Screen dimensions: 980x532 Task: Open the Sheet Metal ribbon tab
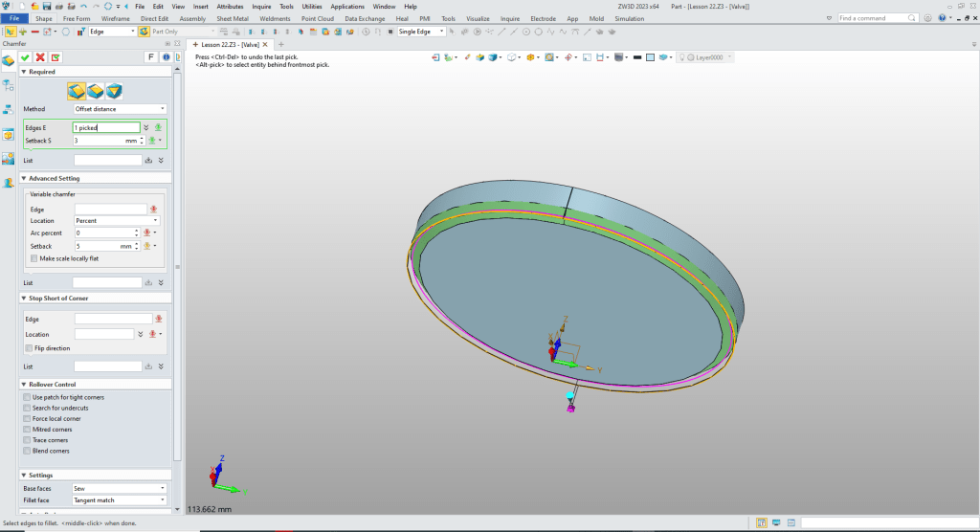(x=232, y=18)
